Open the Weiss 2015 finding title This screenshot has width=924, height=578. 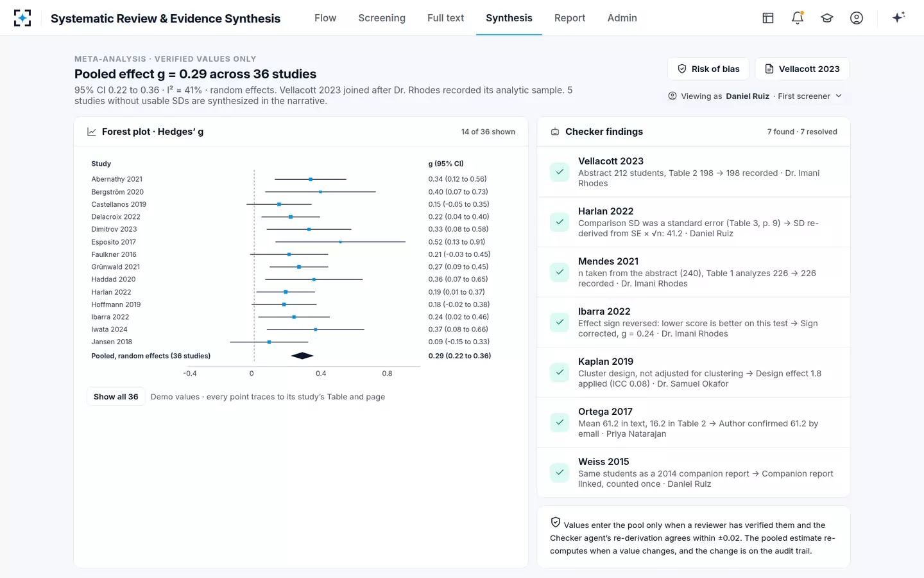click(604, 462)
